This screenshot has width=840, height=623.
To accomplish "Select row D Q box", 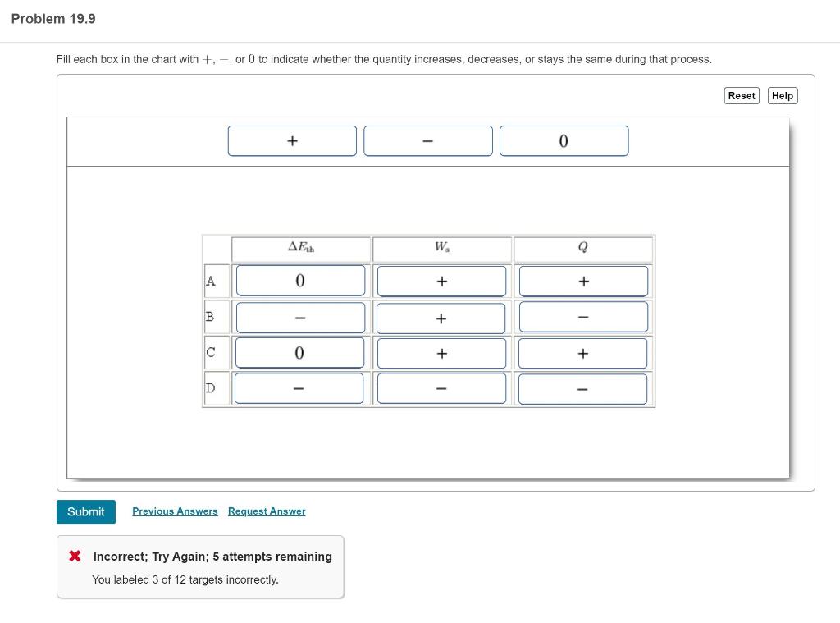I will (x=583, y=389).
